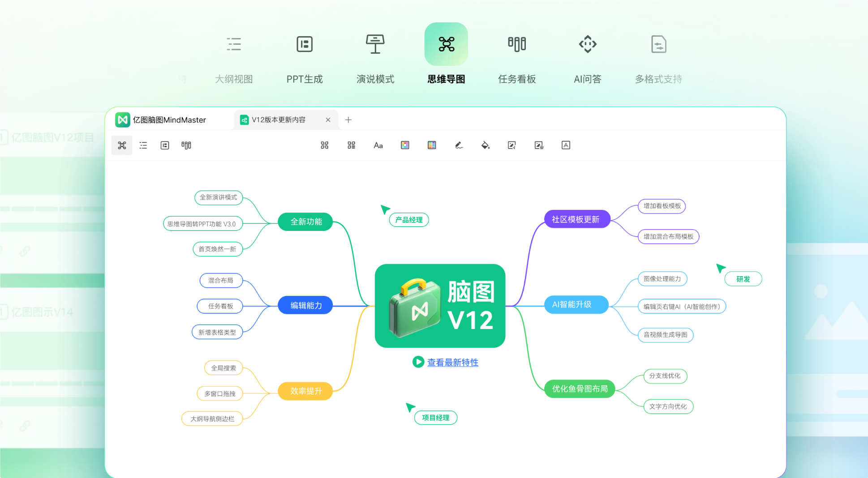The image size is (868, 478).
Task: Click the 全新演讲模式 subtopic
Action: click(x=219, y=197)
